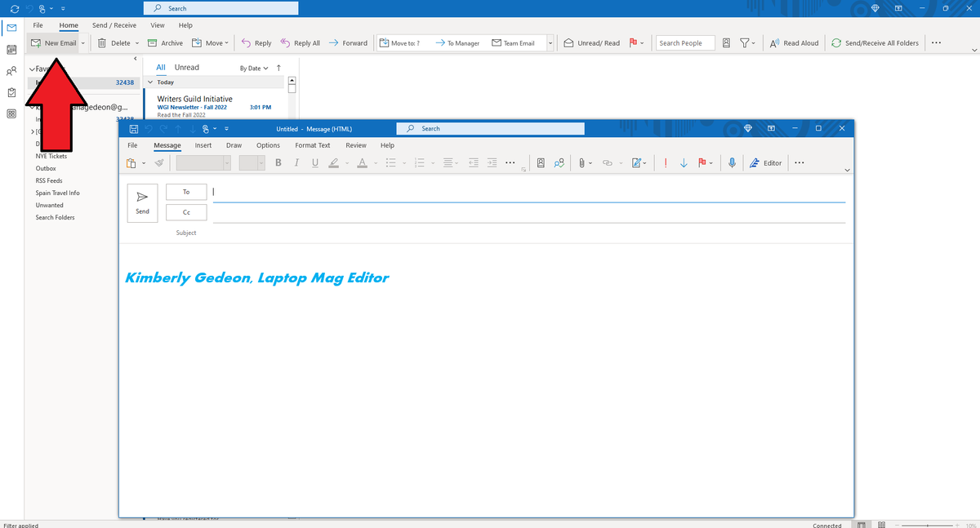Screen dimensions: 980x528
Task: Open the Calendar icon in the left navigation rail
Action: tap(11, 50)
